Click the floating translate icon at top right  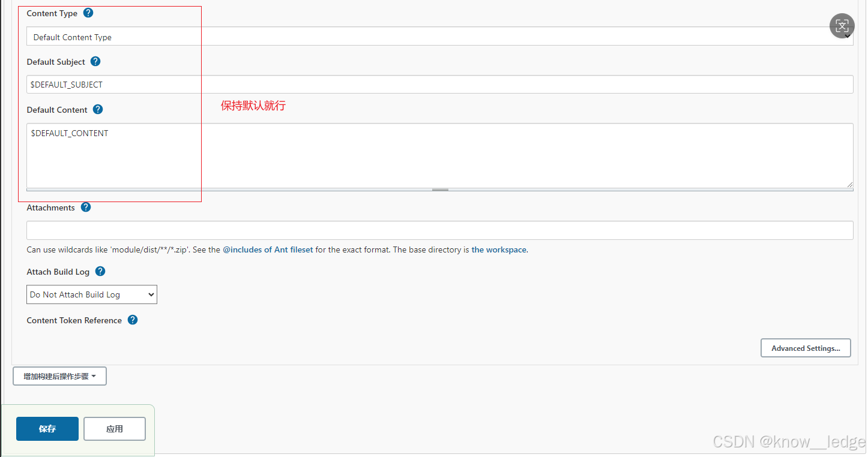(842, 26)
